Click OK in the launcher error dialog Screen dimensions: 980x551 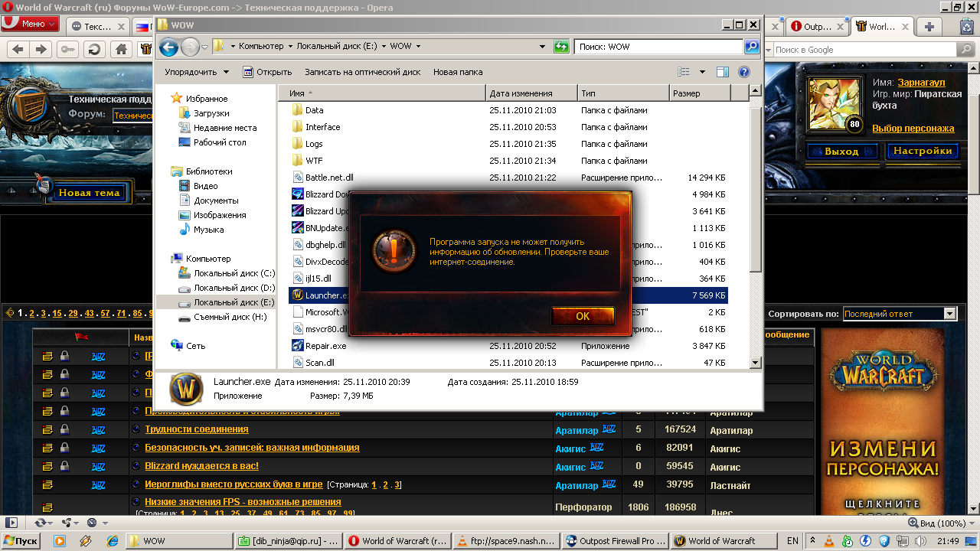tap(583, 316)
